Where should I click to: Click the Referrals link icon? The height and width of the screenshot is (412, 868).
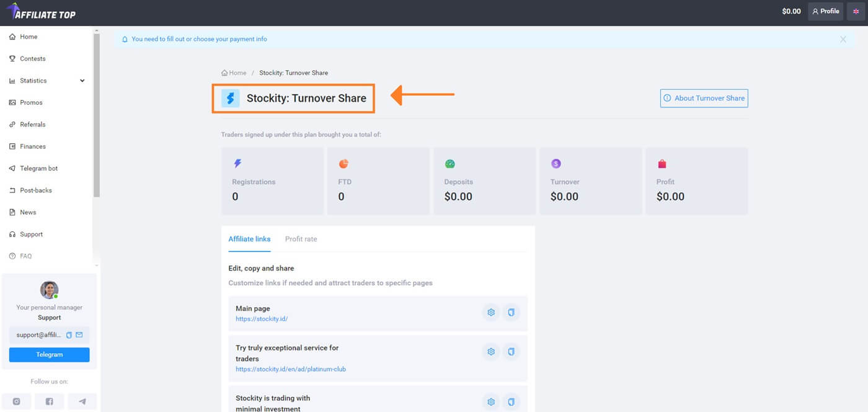tap(12, 124)
